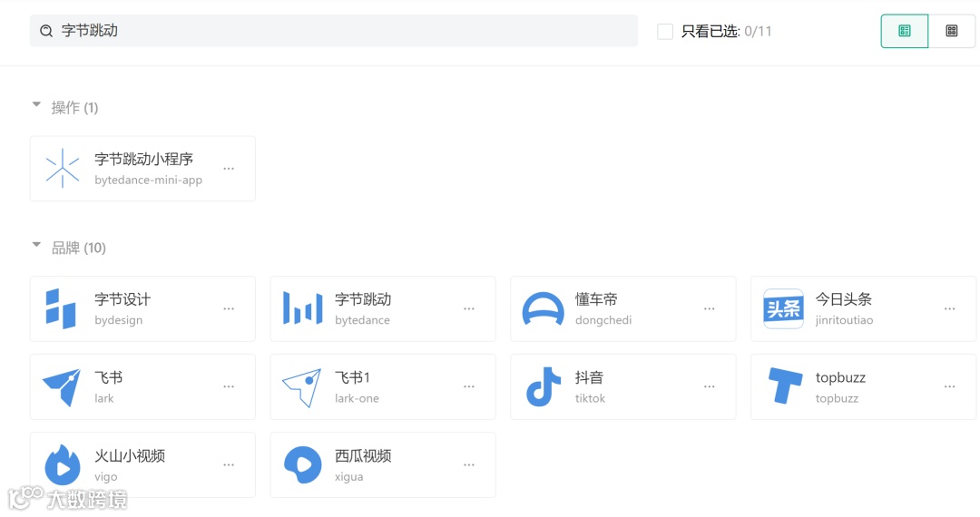This screenshot has height=517, width=980.
Task: Open more options for 字节跳动小程序
Action: (229, 169)
